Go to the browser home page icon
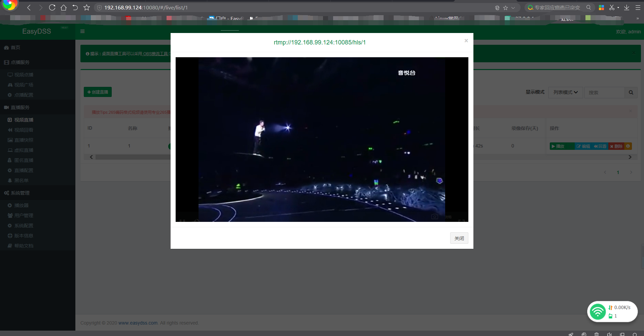Viewport: 644px width, 336px height. click(64, 7)
